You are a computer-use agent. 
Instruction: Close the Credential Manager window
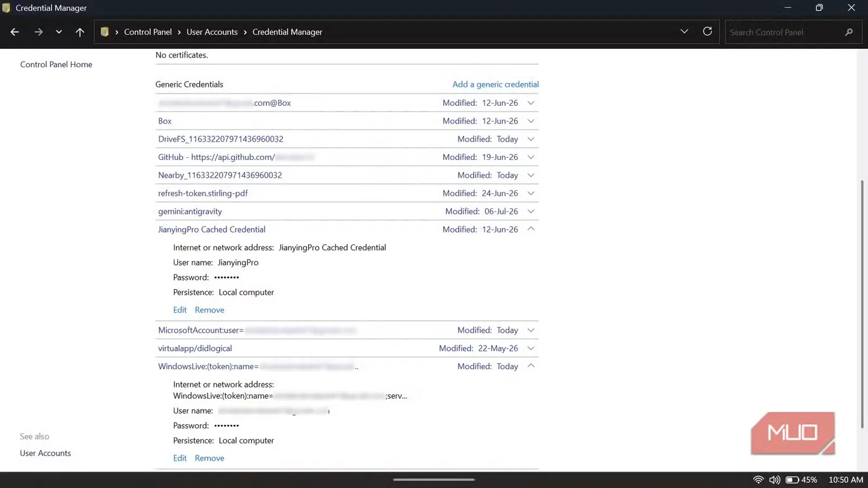[x=851, y=8]
